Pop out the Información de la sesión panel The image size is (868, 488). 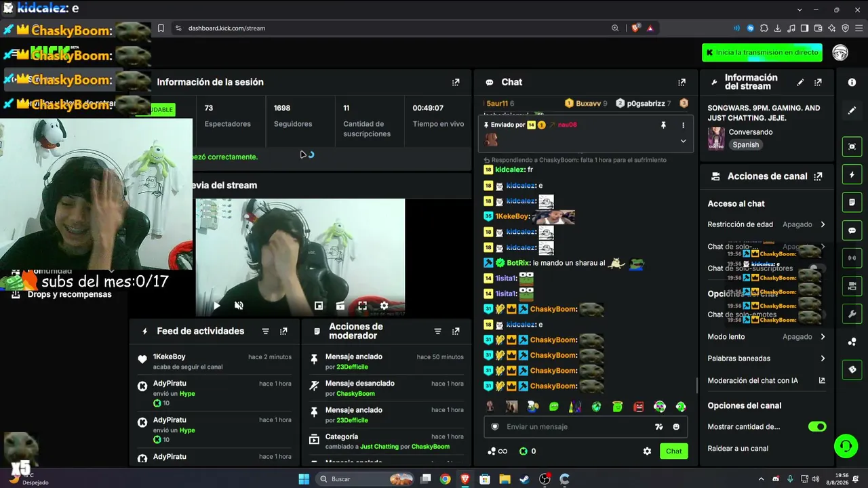tap(456, 82)
